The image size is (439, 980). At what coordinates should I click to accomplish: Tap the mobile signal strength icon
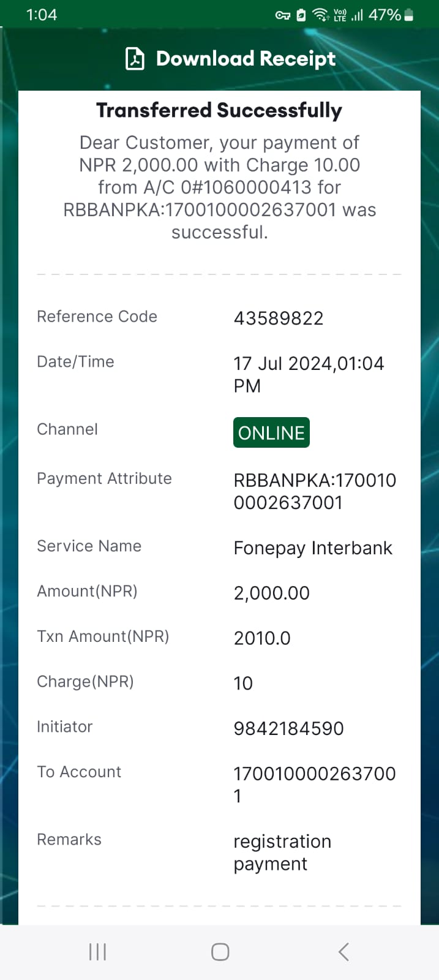pos(357,15)
